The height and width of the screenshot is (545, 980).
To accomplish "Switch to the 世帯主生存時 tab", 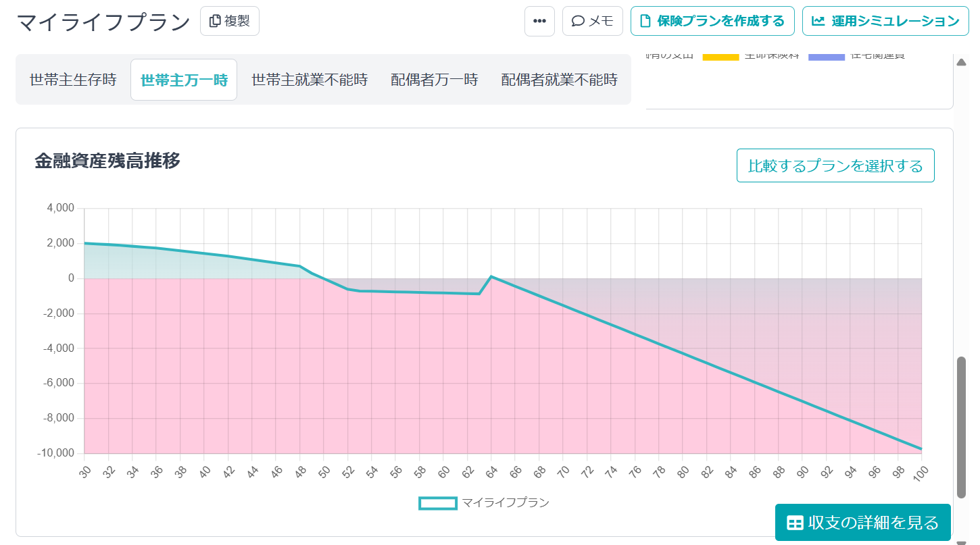I will pos(73,80).
